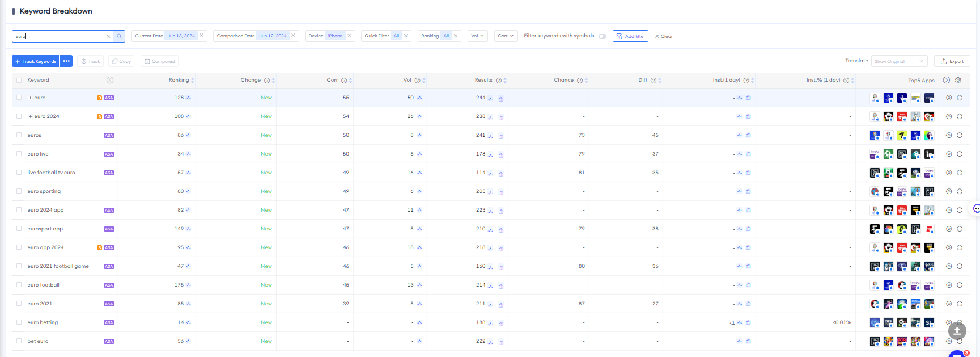Screen dimensions: 980x357
Task: Click the Track button
Action: tap(91, 61)
